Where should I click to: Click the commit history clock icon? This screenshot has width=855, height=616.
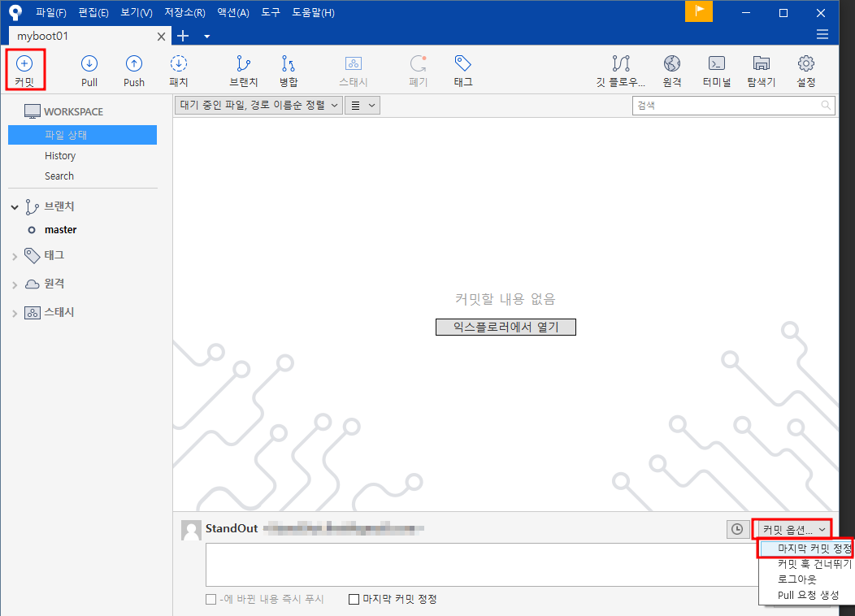click(736, 529)
